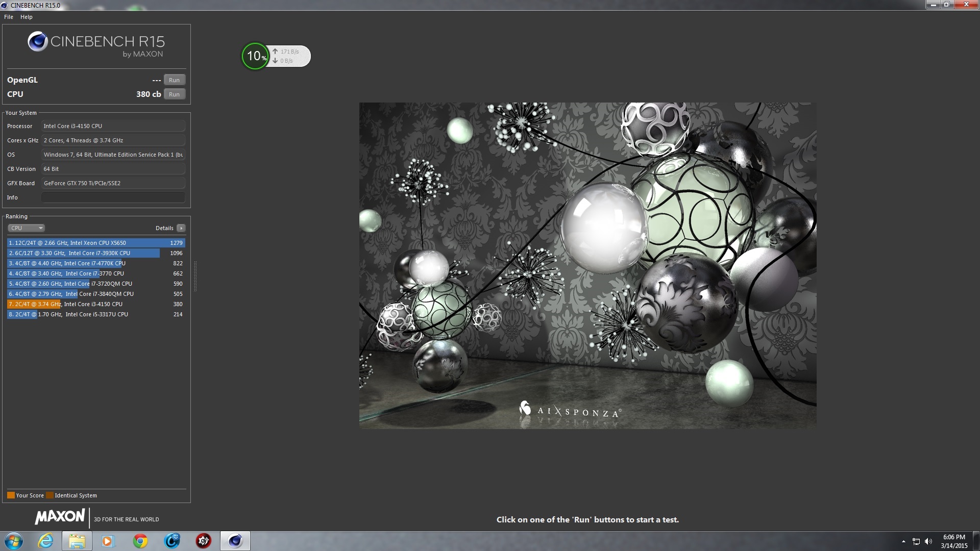Open the Windows Start menu
The height and width of the screenshot is (551, 980).
click(x=14, y=541)
